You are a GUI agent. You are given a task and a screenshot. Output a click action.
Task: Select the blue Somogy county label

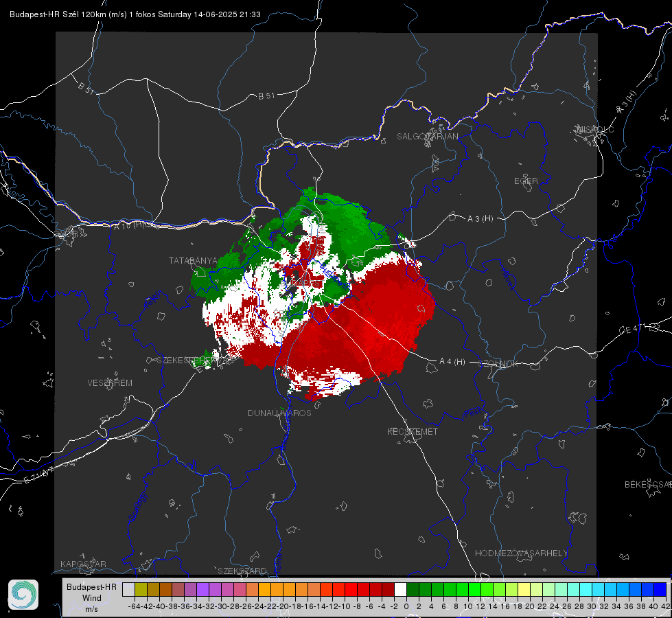(x=138, y=507)
